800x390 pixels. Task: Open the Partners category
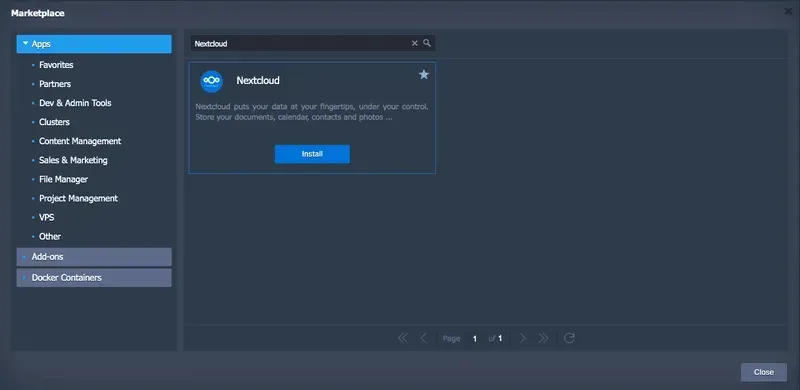point(55,84)
